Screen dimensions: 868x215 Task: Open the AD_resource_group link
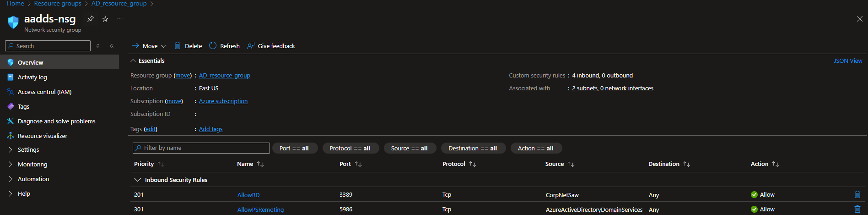point(224,75)
